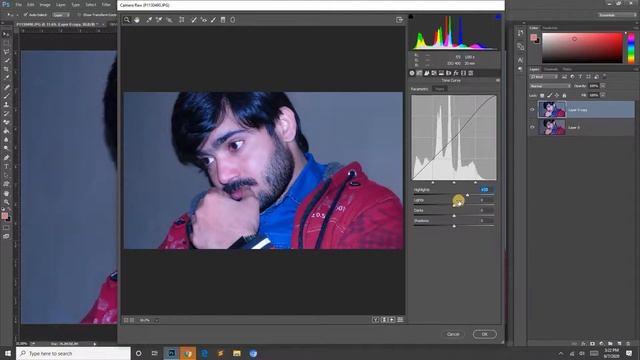
Task: Open the Lens Corrections panel icon
Action: (x=449, y=73)
